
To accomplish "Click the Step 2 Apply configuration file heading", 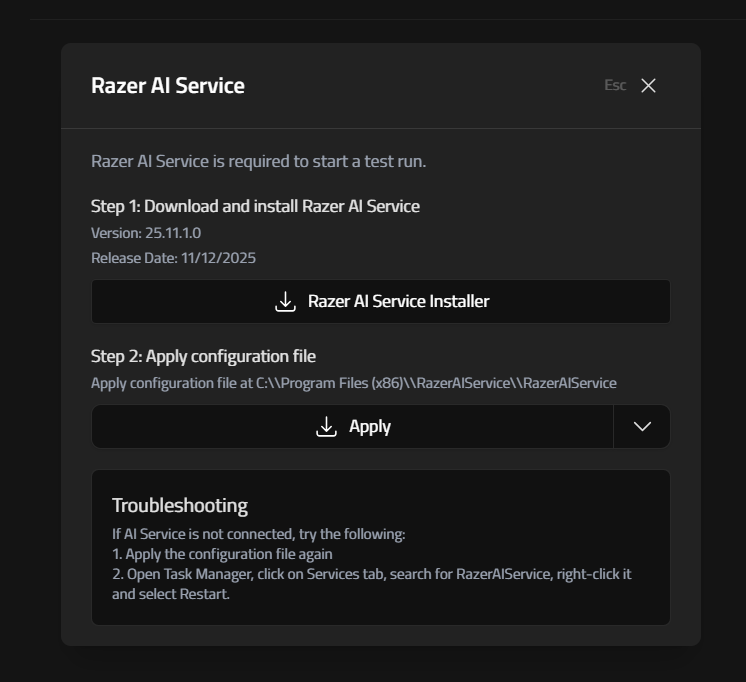I will click(203, 357).
